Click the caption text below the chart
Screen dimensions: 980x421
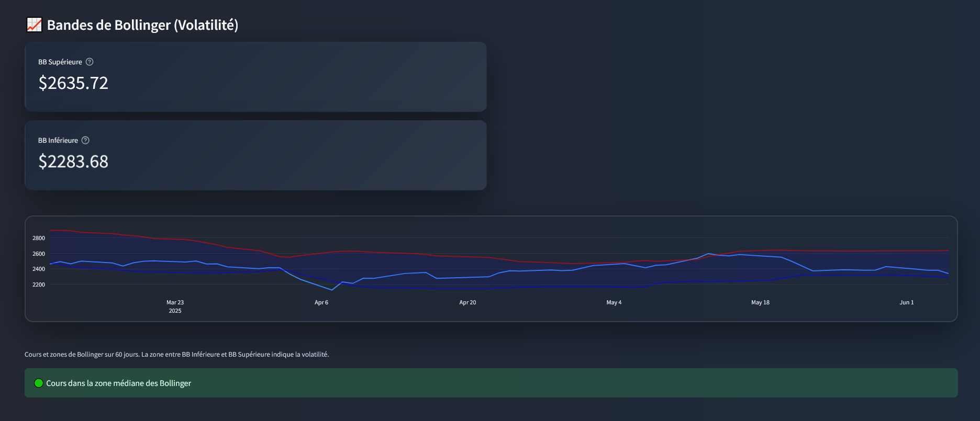tap(176, 355)
